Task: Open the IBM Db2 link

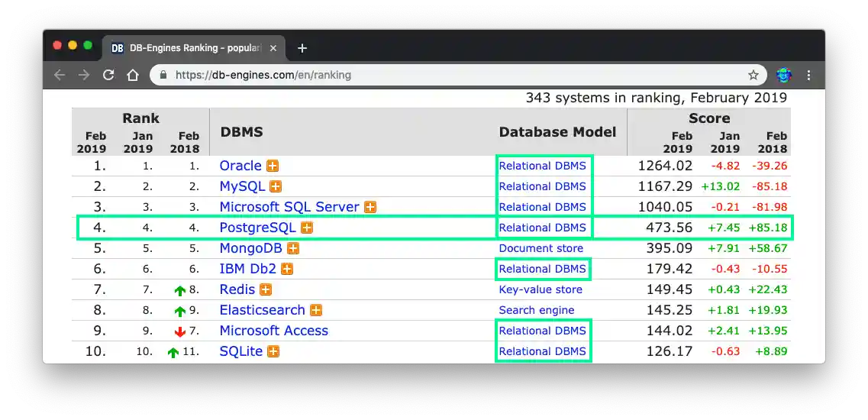Action: 247,269
